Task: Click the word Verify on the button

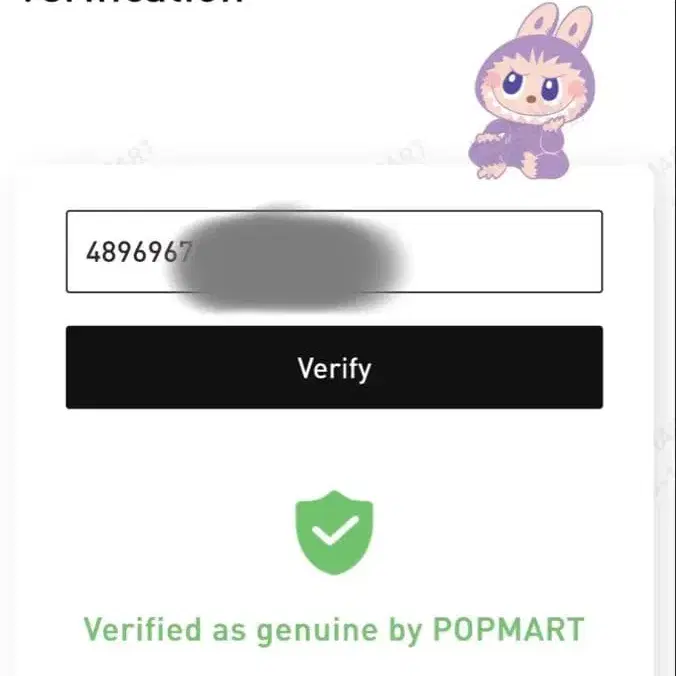Action: pyautogui.click(x=334, y=368)
